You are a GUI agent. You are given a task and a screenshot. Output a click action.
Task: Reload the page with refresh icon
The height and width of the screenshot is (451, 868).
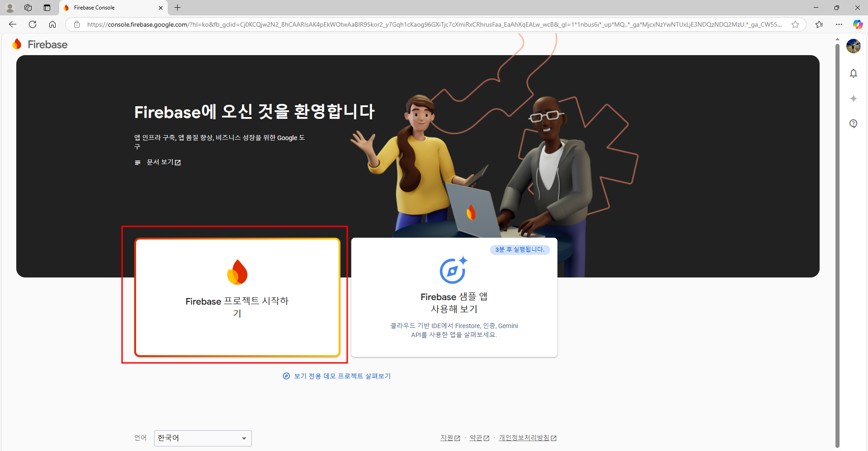[x=33, y=24]
